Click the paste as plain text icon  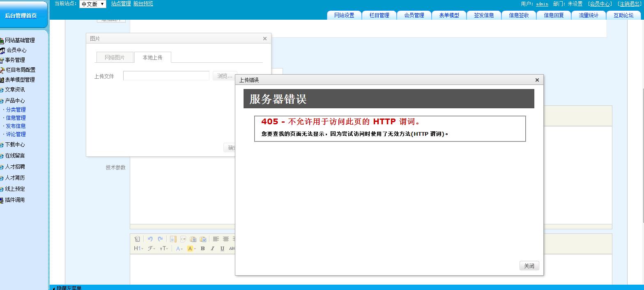tap(193, 239)
